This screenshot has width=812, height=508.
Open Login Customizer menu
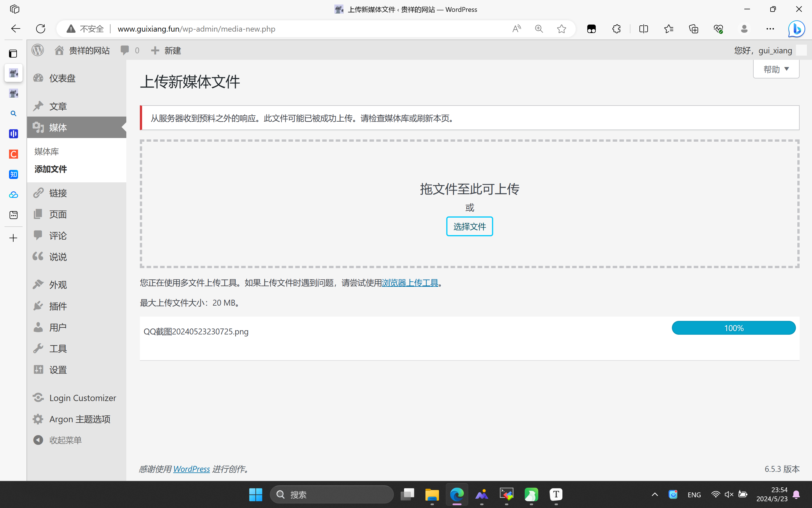coord(76,398)
